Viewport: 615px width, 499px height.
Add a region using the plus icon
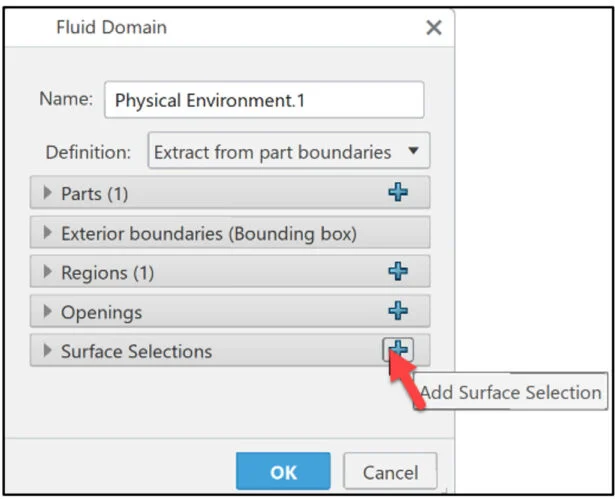[x=398, y=271]
